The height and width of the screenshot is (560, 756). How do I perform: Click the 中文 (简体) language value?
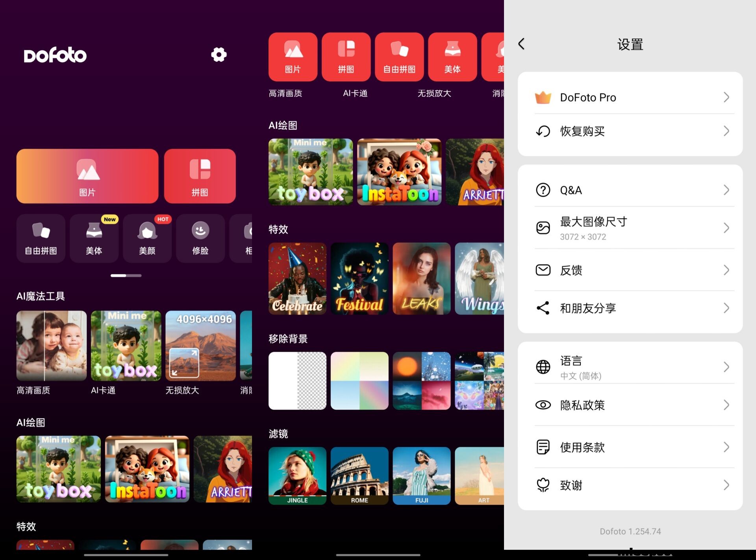click(x=581, y=376)
